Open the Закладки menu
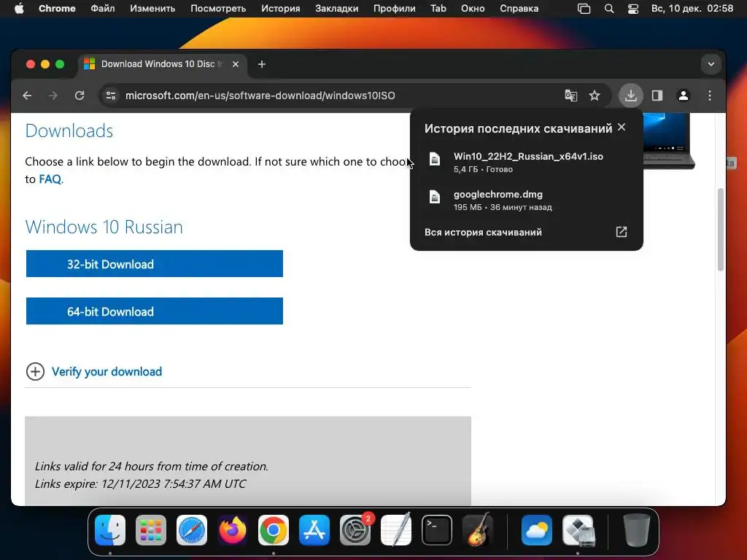 337,9
